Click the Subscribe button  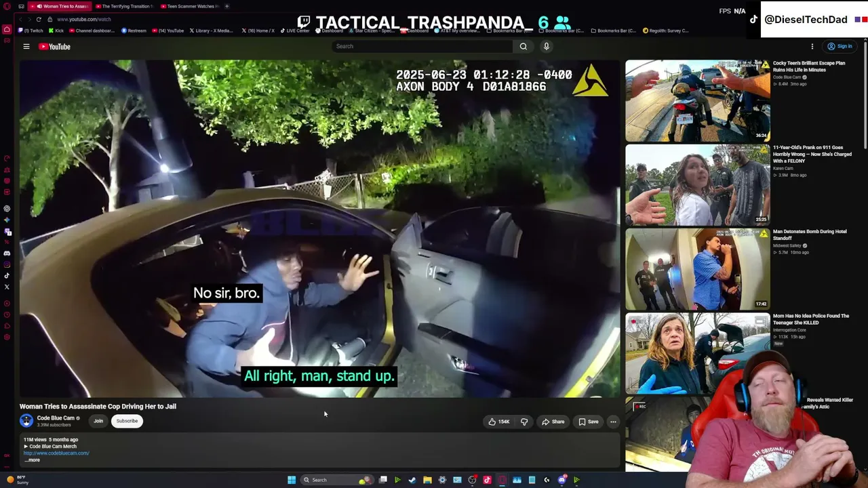[x=127, y=421]
